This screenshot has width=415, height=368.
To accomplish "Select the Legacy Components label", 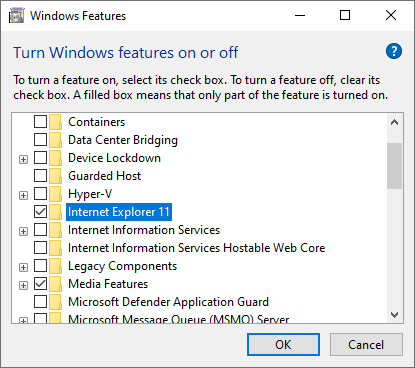I will (x=123, y=266).
